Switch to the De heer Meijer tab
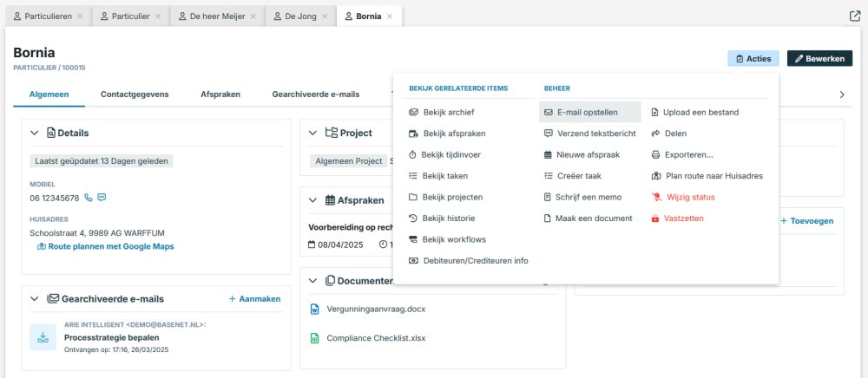Screen dimensions: 868x378 click(216, 16)
